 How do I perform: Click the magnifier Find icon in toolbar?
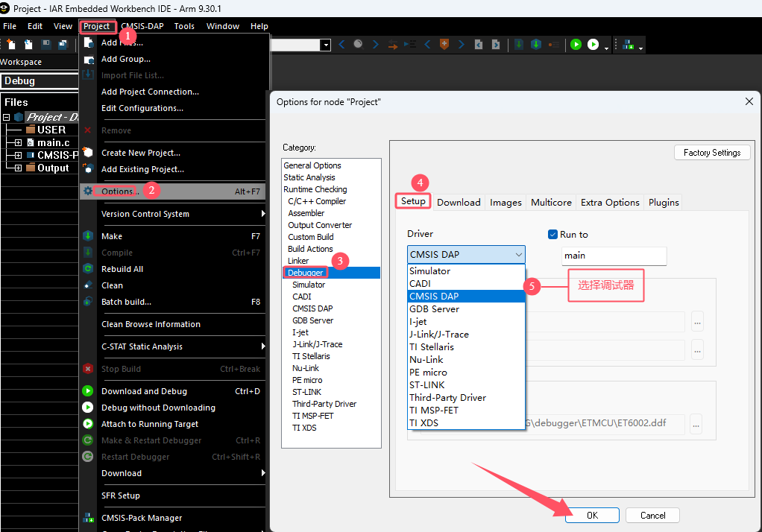click(358, 44)
